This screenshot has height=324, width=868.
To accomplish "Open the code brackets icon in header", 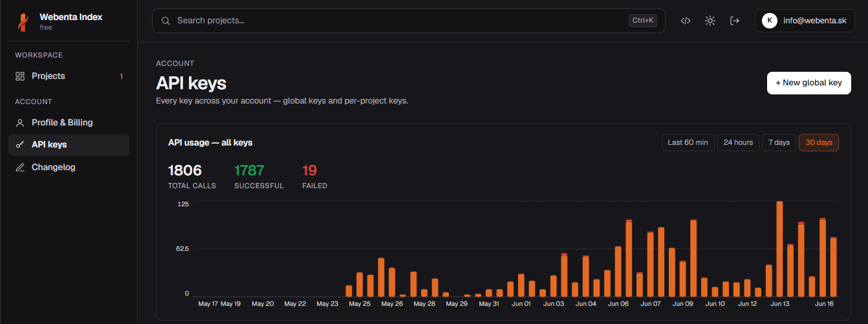I will point(686,21).
